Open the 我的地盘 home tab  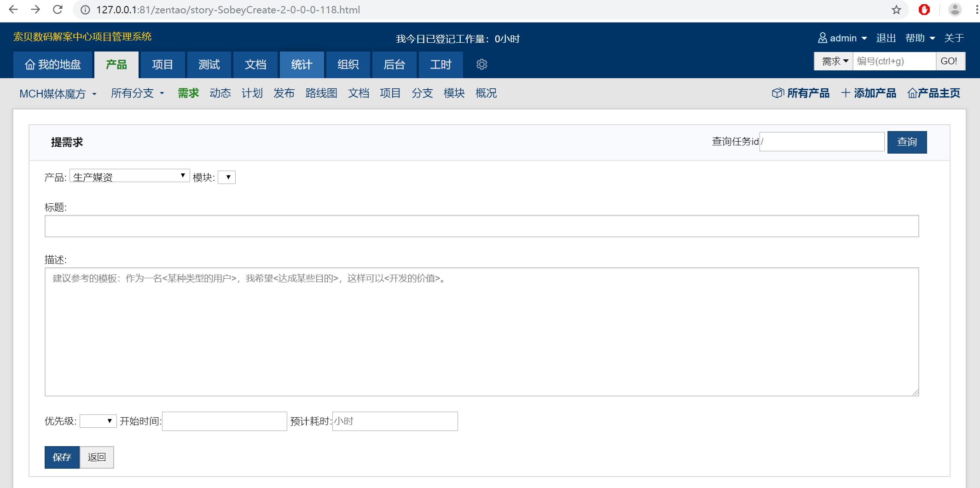tap(53, 65)
